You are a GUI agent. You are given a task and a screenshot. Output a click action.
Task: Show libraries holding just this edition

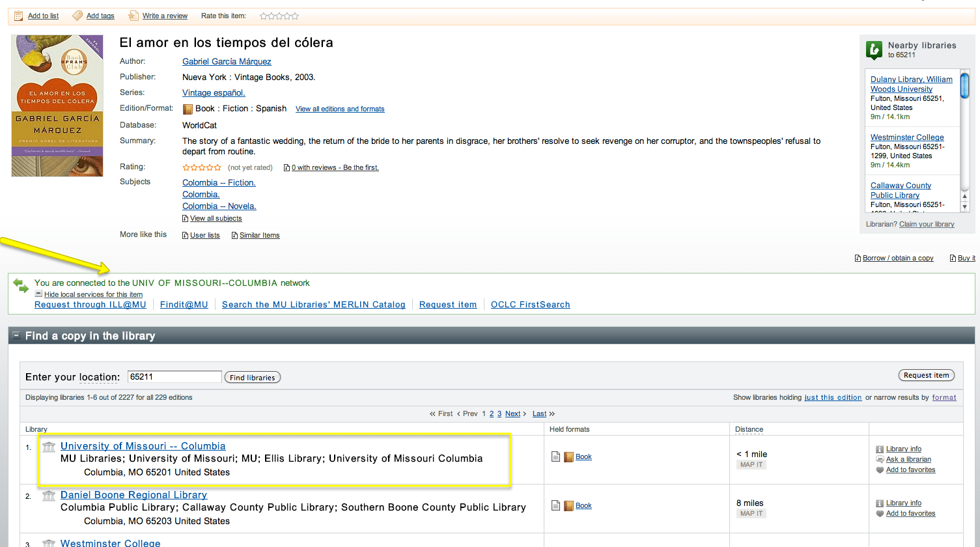[x=833, y=398]
